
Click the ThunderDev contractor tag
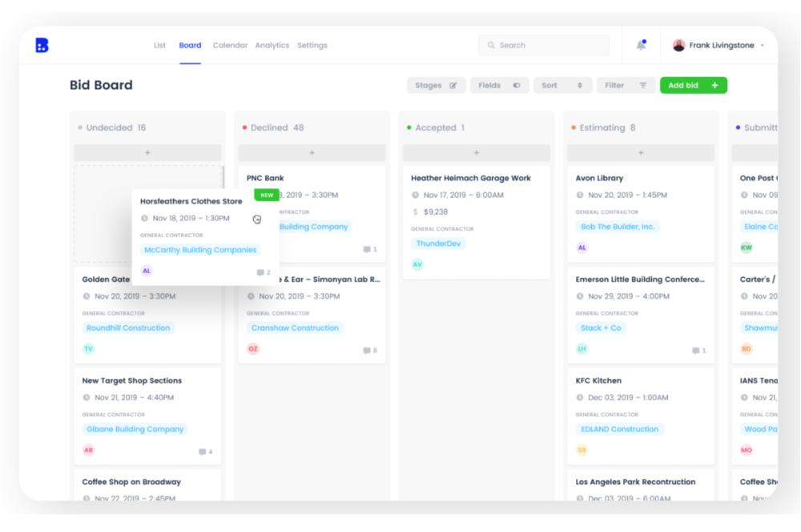point(438,244)
